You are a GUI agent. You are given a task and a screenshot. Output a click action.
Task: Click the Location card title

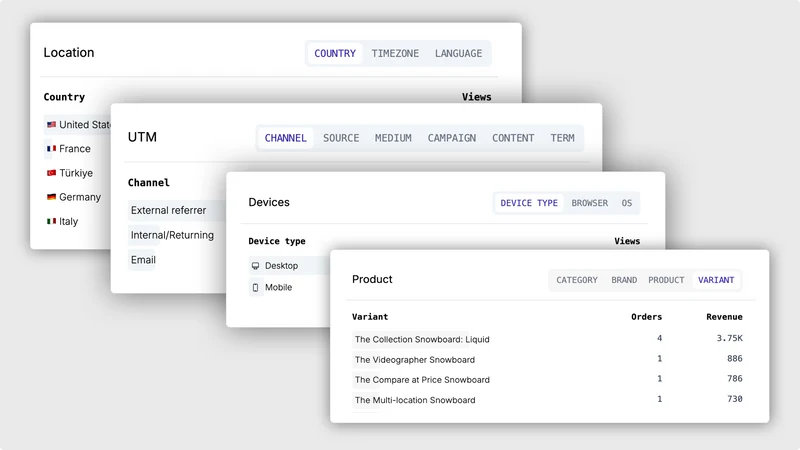click(x=69, y=53)
